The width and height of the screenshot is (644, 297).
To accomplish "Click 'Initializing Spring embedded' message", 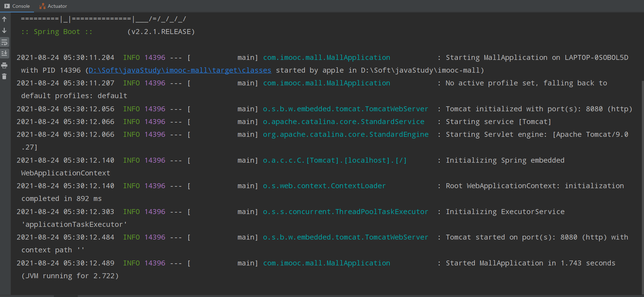I will pyautogui.click(x=505, y=160).
